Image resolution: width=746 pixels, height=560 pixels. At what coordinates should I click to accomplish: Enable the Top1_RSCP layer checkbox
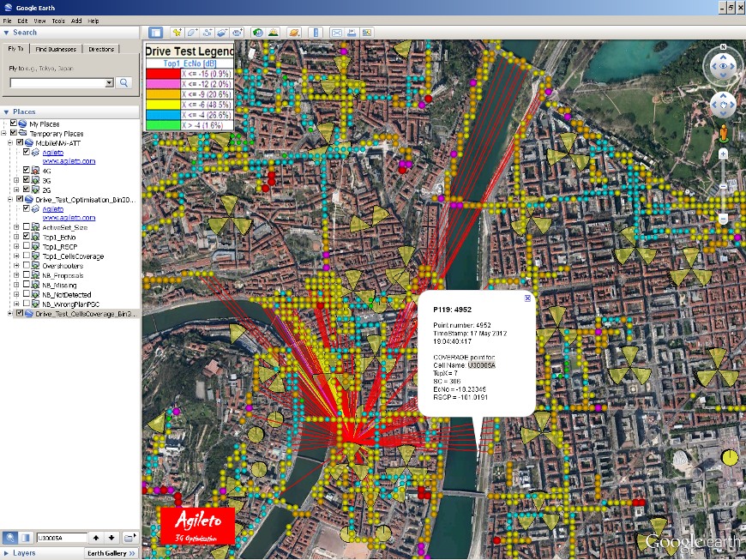(x=27, y=246)
